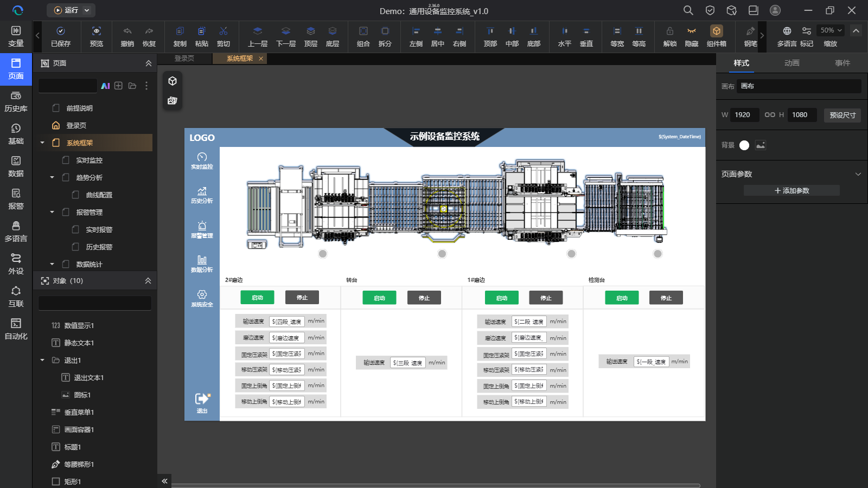Screen dimensions: 868x488
Task: Click the white background color swatch
Action: pyautogui.click(x=744, y=145)
